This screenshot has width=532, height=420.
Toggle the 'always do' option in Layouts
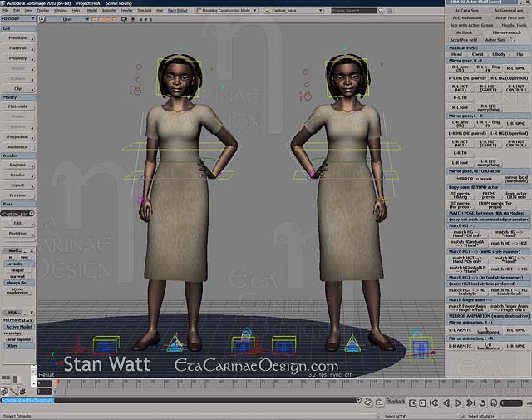17,283
